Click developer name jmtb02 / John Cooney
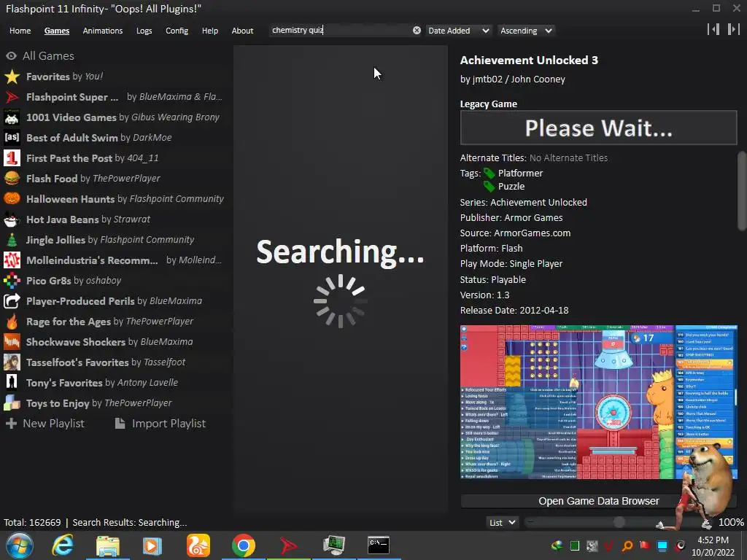The height and width of the screenshot is (560, 747). [519, 79]
